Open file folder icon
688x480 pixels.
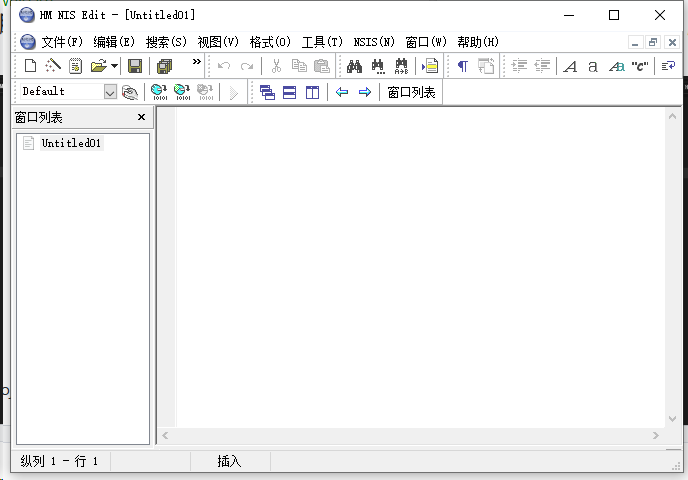click(99, 66)
